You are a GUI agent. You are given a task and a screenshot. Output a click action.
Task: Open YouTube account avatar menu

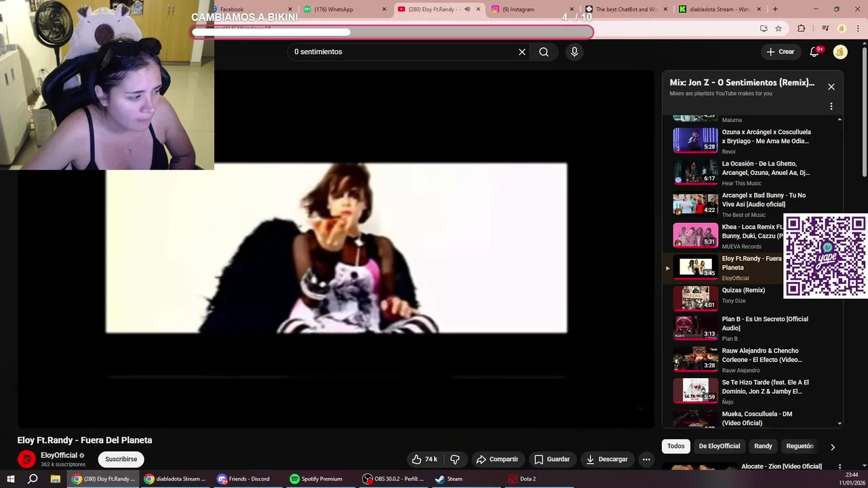[x=840, y=52]
